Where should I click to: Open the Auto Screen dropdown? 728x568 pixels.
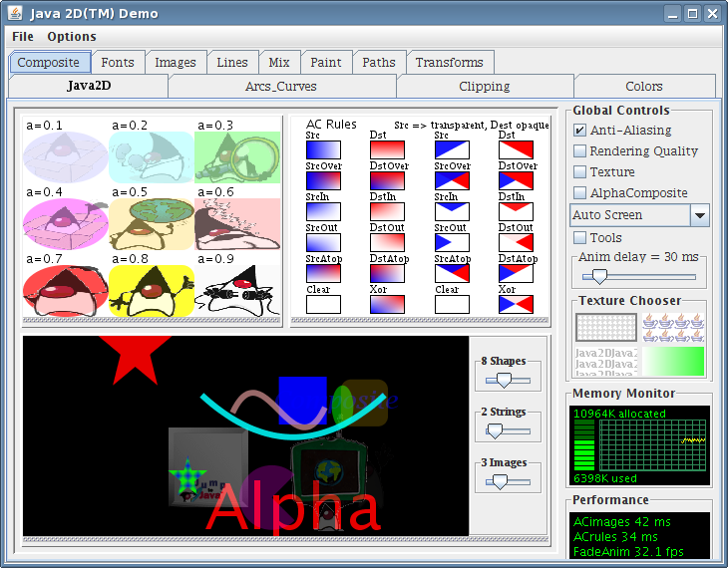tap(699, 215)
